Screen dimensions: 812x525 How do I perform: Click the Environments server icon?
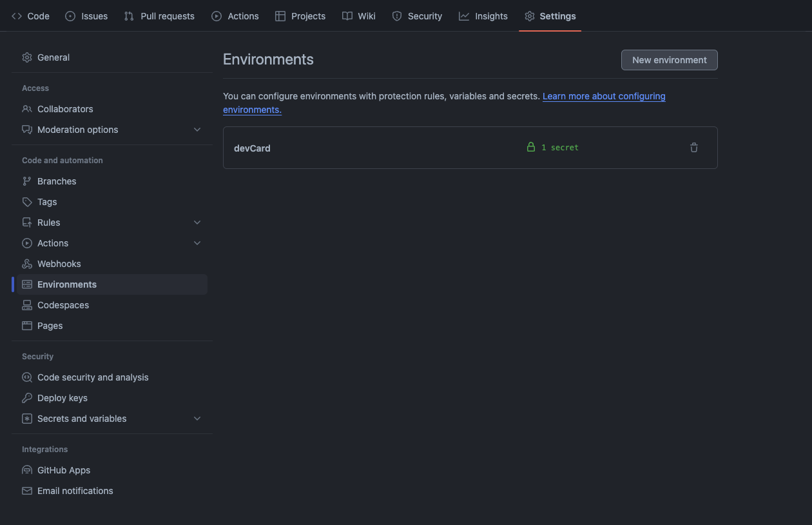27,284
